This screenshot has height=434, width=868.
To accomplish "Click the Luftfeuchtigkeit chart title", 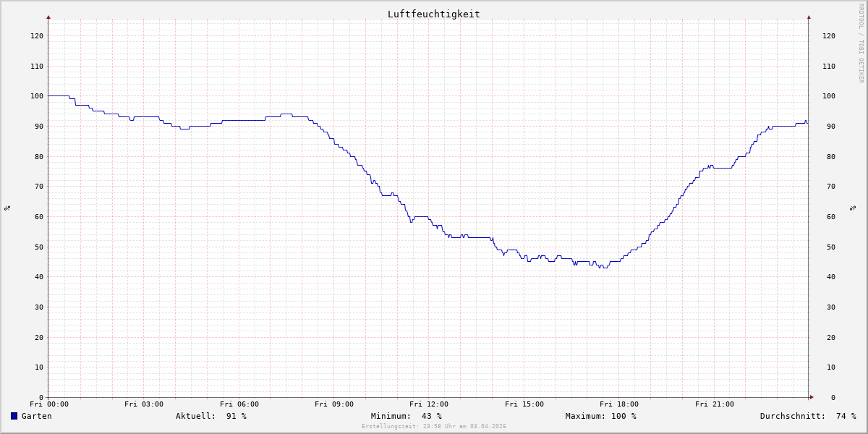I will point(433,14).
